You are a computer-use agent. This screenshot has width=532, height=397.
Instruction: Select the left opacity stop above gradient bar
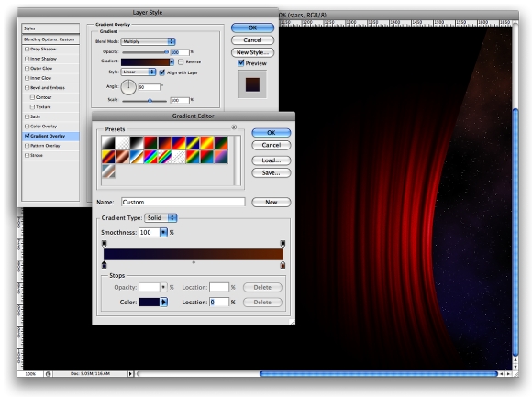[x=105, y=243]
